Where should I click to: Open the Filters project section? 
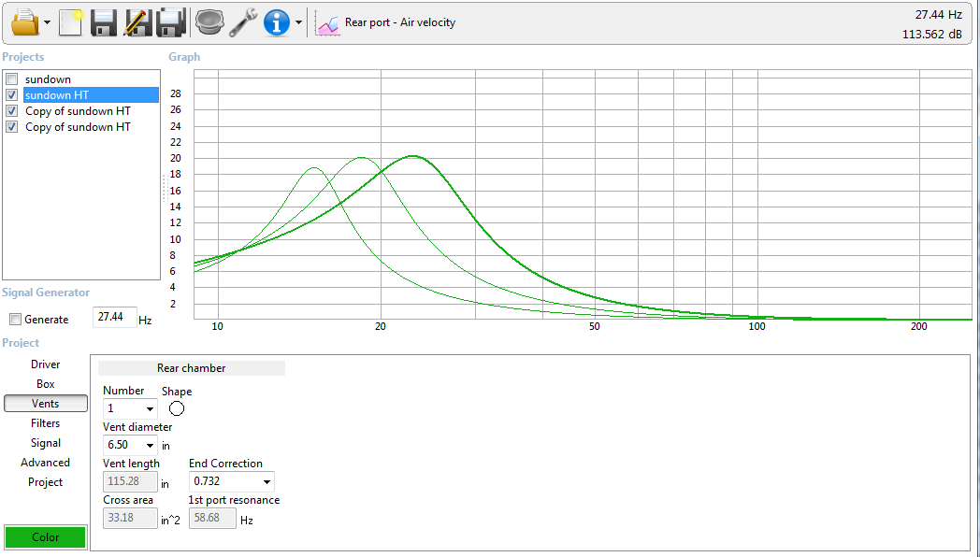coord(46,423)
